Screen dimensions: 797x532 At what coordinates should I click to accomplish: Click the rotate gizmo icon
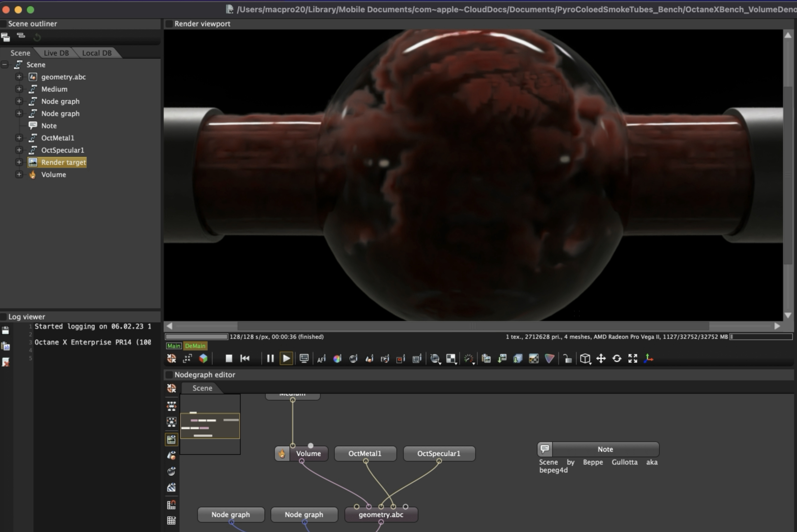(617, 359)
